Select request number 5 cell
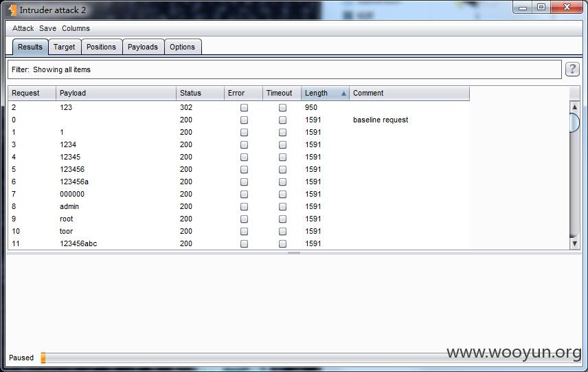Viewport: 588px width, 372px height. 14,169
